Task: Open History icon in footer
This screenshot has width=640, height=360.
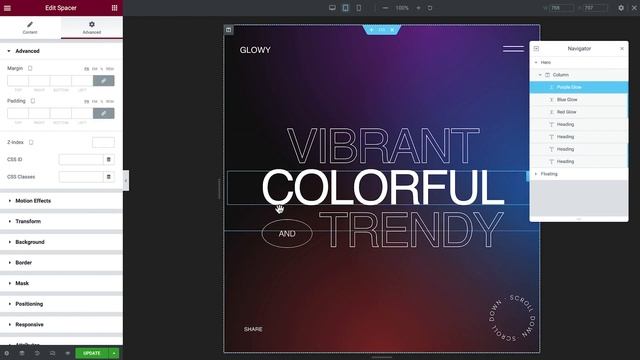Action: 37,353
